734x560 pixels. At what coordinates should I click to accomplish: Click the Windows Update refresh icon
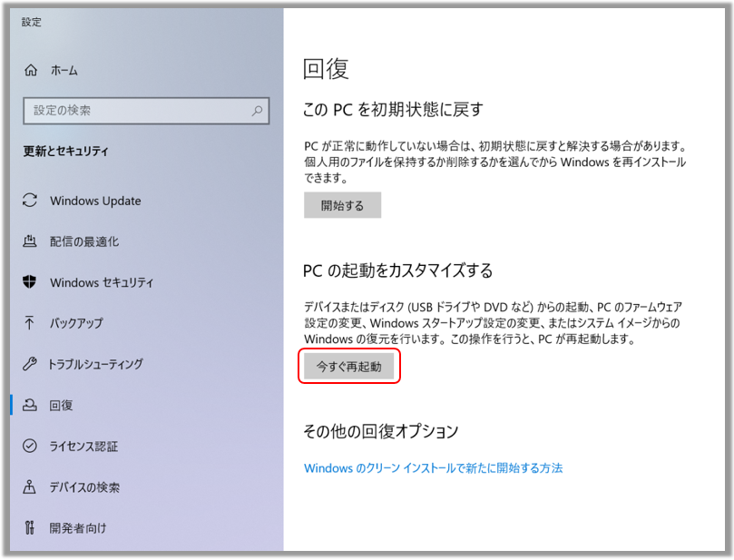click(30, 201)
